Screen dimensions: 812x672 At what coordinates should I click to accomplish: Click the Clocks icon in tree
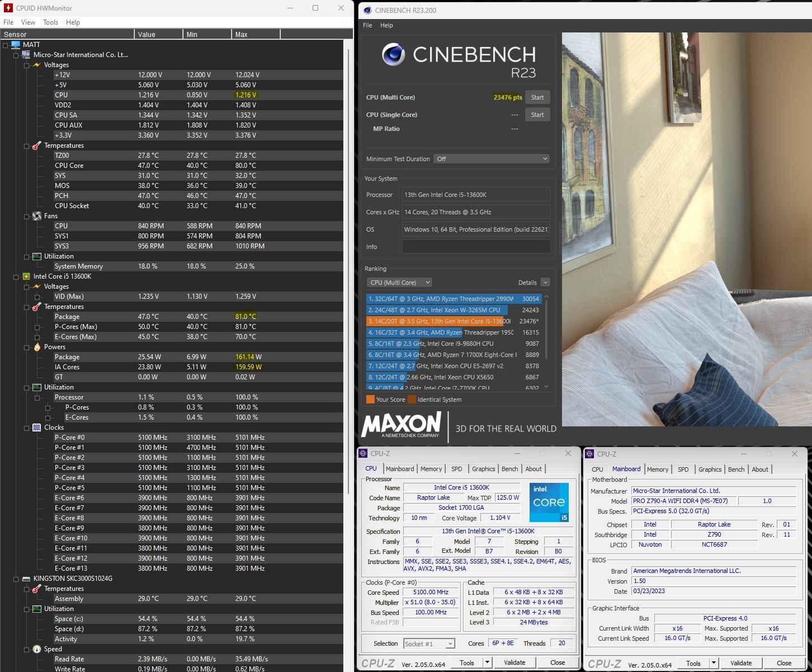[x=37, y=427]
